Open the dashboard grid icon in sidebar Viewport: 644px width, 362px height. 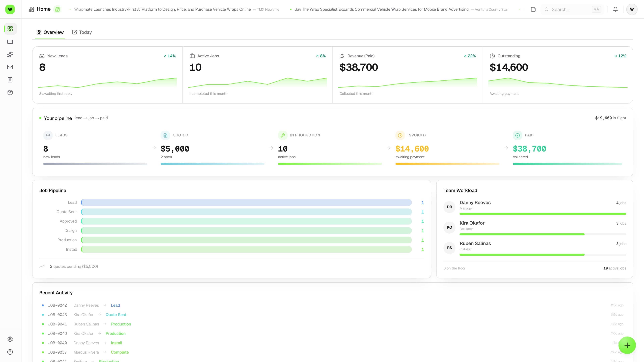coord(10,29)
